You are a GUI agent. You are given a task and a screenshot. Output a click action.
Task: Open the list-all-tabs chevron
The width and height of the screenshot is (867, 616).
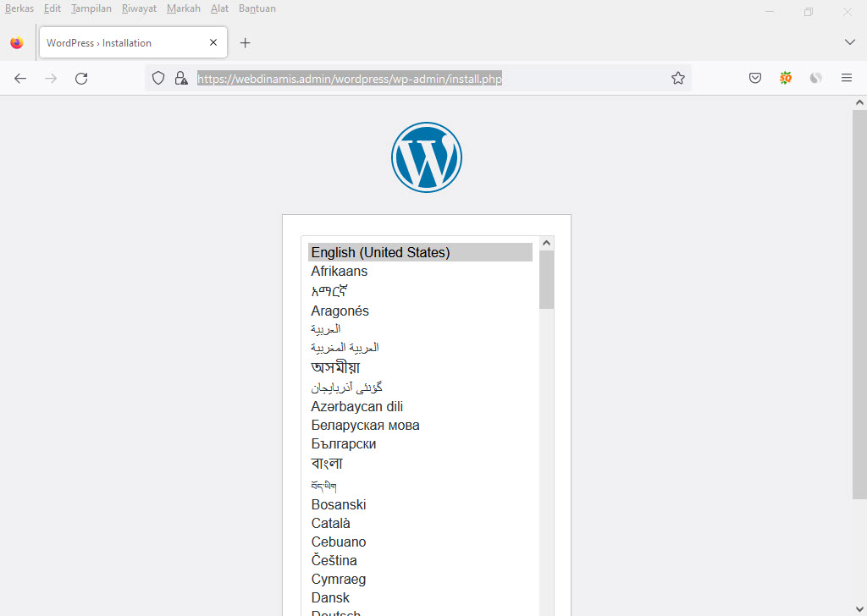[849, 41]
